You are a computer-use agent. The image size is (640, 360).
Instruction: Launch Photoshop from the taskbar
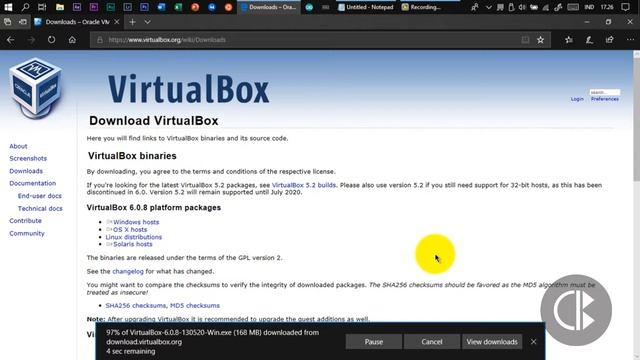[144, 7]
